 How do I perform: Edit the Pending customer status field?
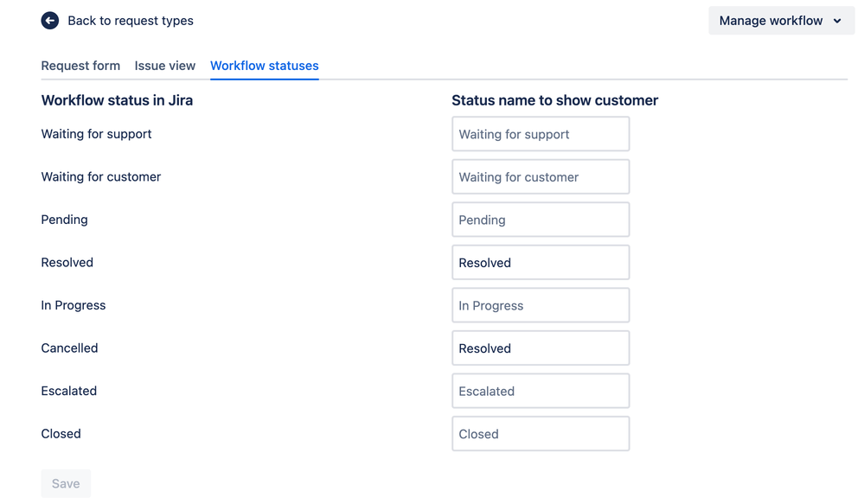tap(541, 220)
